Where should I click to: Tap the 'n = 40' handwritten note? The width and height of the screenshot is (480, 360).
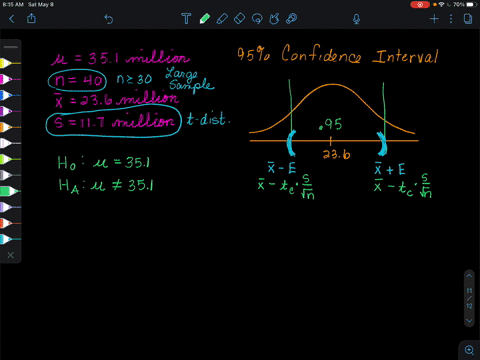(x=77, y=80)
